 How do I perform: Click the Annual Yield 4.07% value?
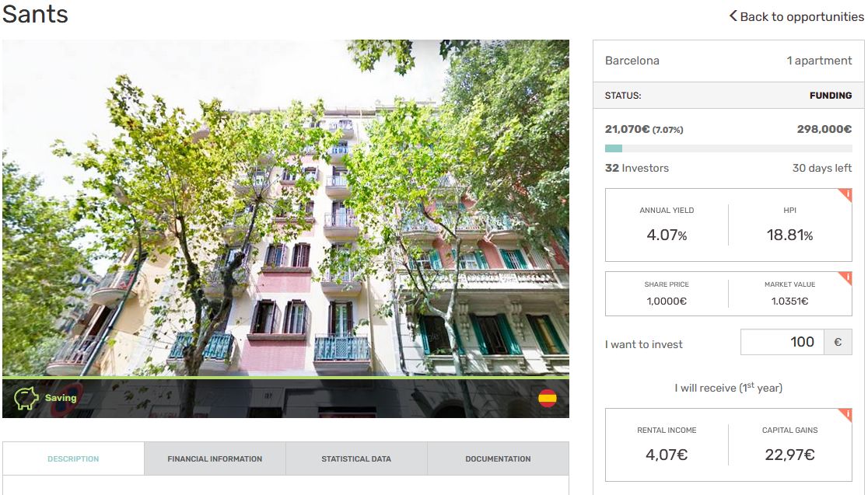[667, 235]
